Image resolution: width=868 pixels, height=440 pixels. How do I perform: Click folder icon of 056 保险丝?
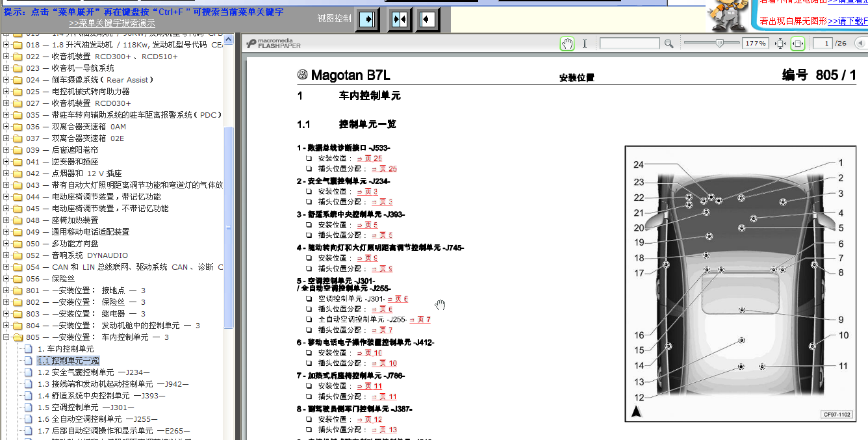[18, 279]
